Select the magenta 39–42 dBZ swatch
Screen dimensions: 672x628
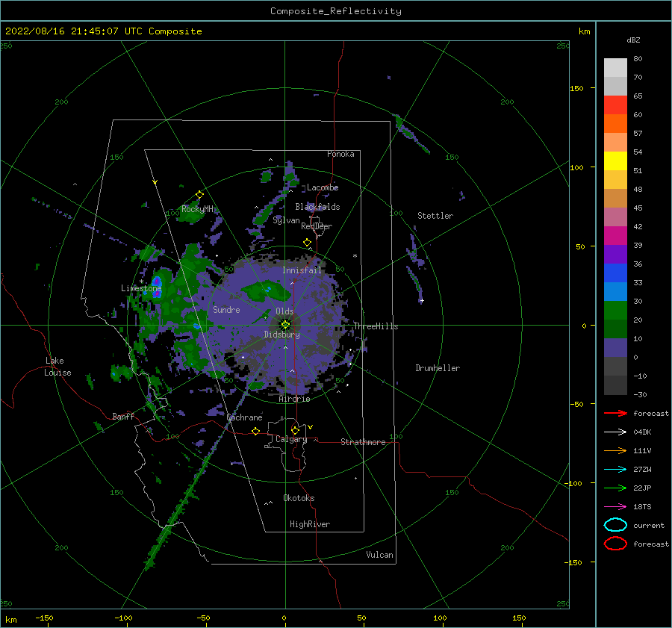pyautogui.click(x=615, y=236)
